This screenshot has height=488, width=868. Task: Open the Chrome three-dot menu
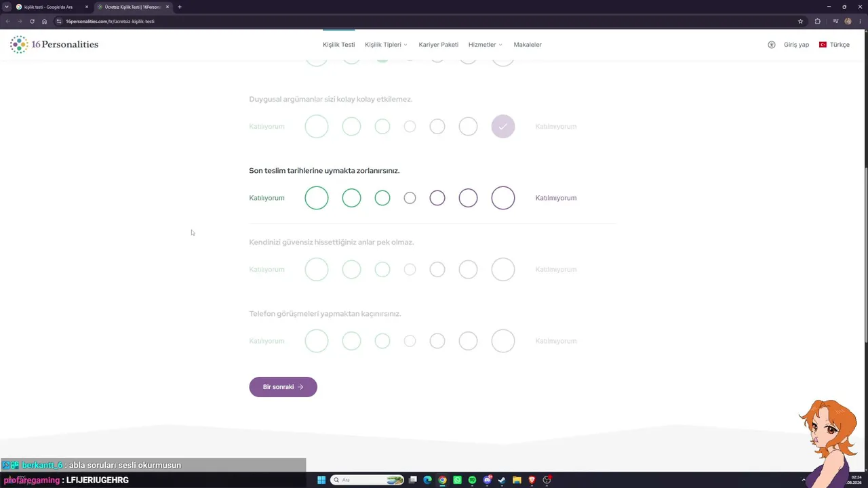point(860,21)
